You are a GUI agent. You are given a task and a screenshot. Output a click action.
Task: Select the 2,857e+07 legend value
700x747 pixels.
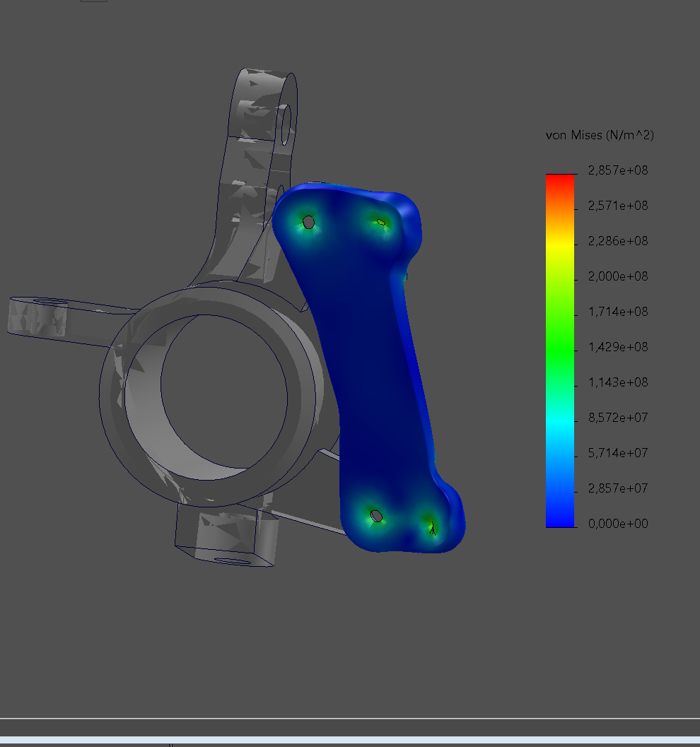pyautogui.click(x=618, y=488)
